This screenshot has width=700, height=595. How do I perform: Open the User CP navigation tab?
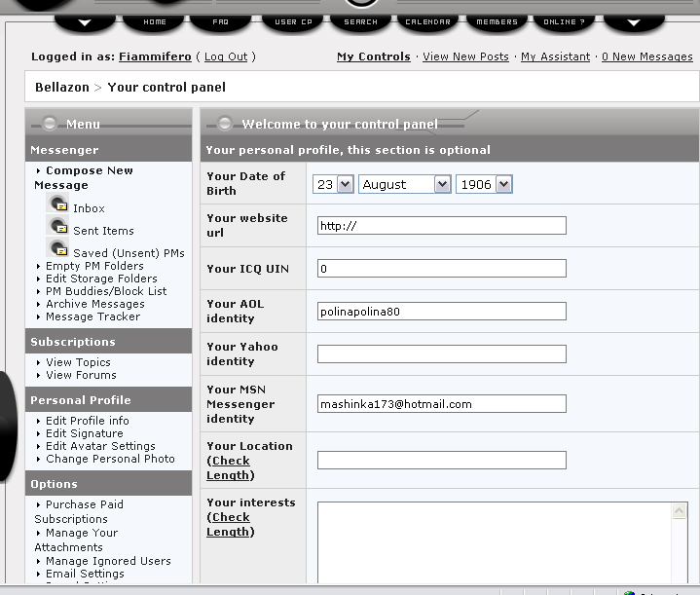[x=292, y=21]
